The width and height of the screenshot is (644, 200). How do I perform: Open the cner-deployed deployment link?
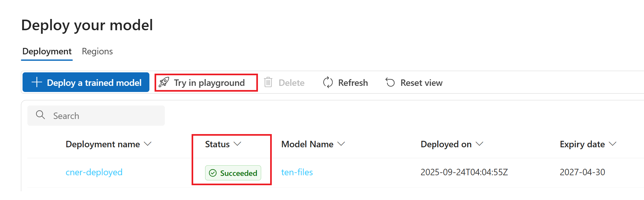[94, 172]
